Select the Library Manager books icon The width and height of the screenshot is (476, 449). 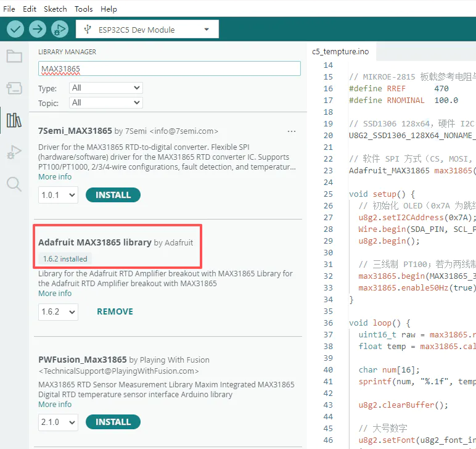(14, 120)
